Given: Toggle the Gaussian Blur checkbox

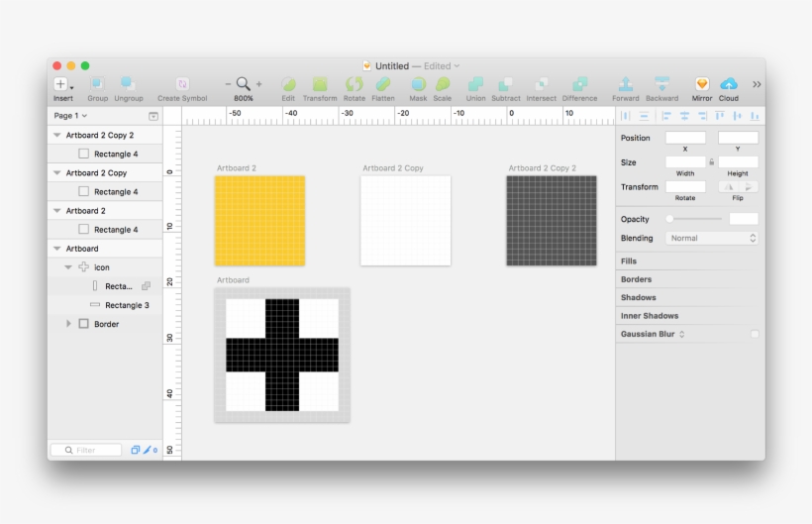Looking at the screenshot, I should [x=755, y=334].
